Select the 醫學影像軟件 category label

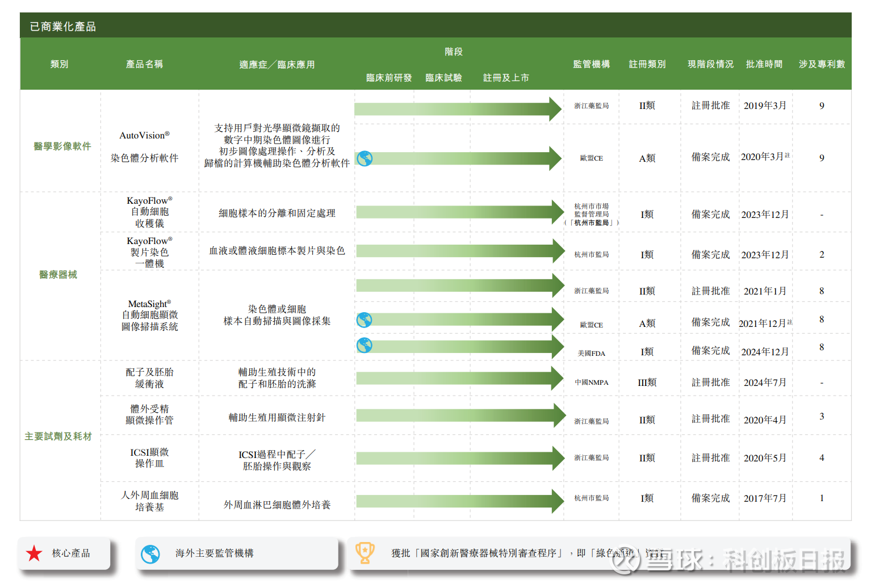click(x=62, y=146)
